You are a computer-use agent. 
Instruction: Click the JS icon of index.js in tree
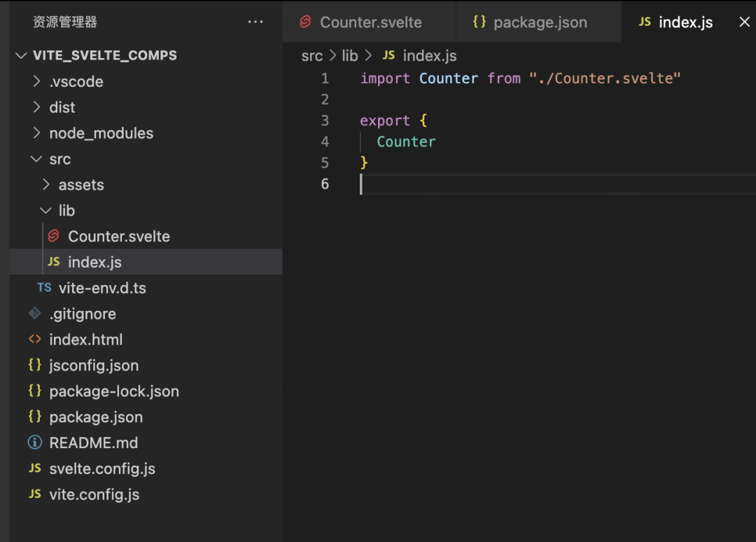53,261
